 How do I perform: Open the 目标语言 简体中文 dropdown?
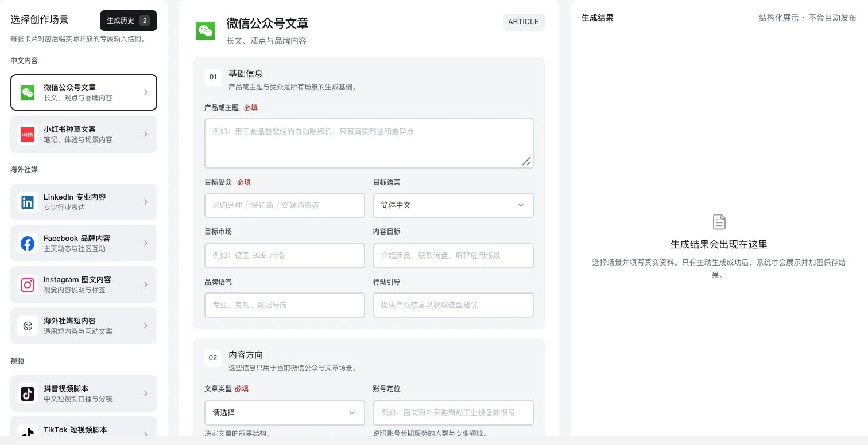(453, 205)
